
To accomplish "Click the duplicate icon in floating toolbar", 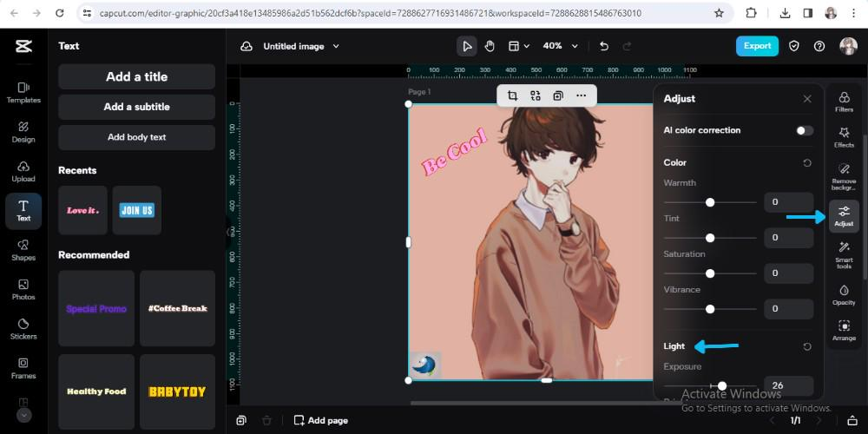I will [x=558, y=95].
